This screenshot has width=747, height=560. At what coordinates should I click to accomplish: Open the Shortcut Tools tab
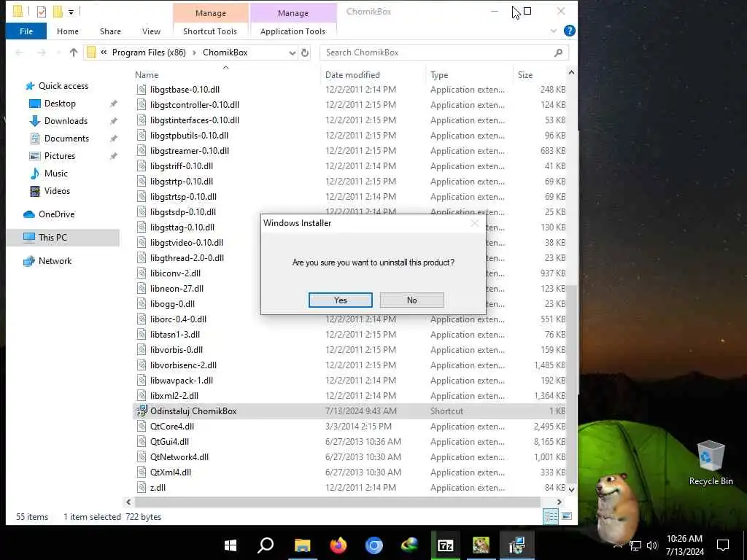tap(210, 31)
